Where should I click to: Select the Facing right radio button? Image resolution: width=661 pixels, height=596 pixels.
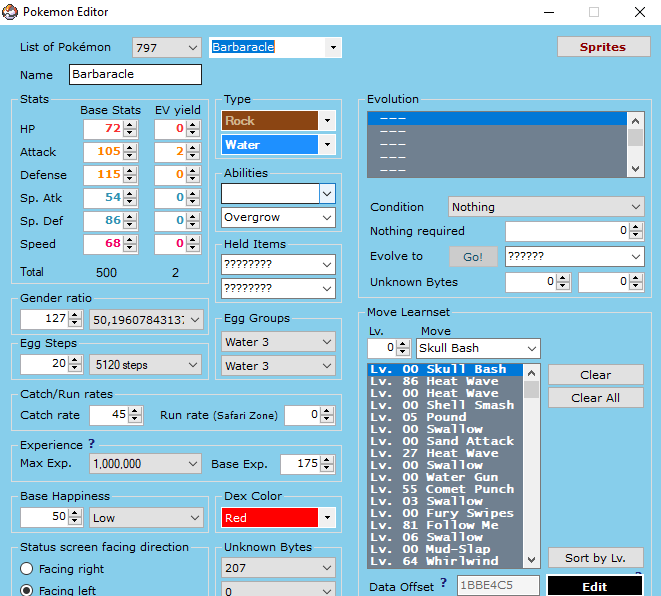tap(27, 569)
